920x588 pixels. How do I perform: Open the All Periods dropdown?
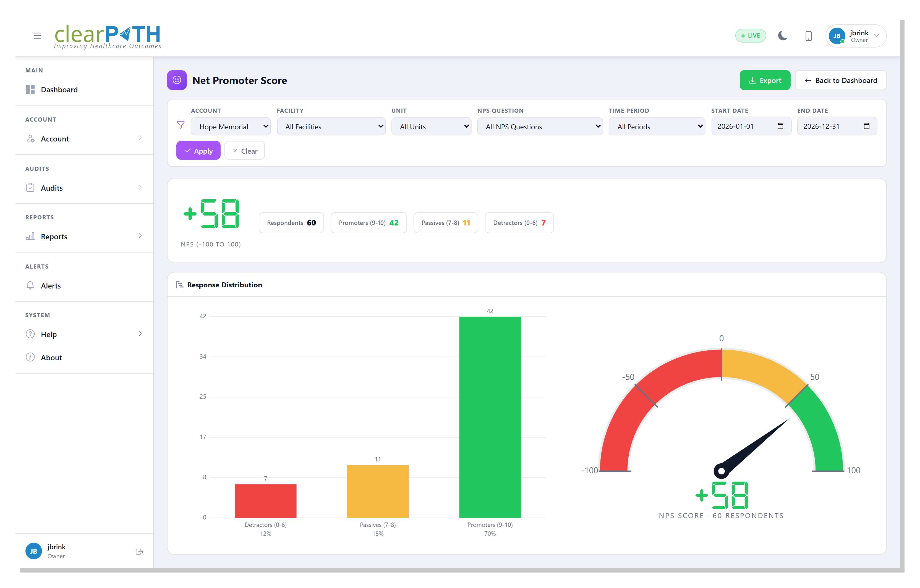click(x=657, y=126)
